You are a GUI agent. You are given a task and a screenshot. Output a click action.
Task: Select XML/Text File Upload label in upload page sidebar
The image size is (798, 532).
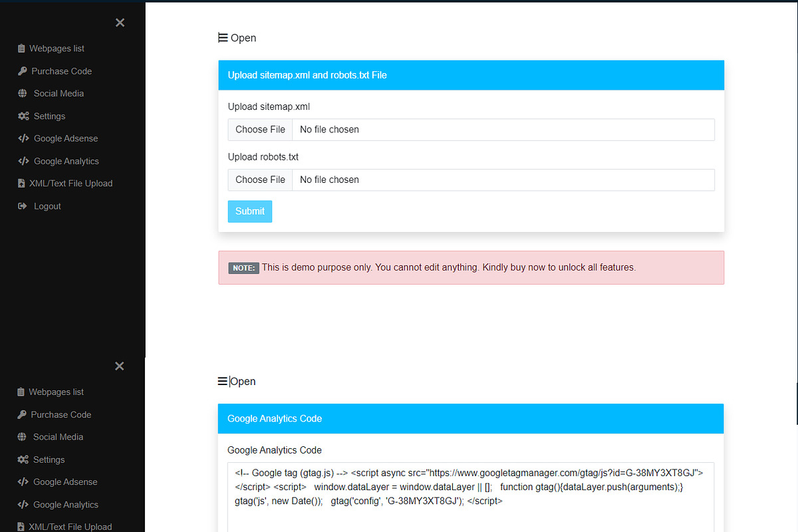(x=71, y=184)
